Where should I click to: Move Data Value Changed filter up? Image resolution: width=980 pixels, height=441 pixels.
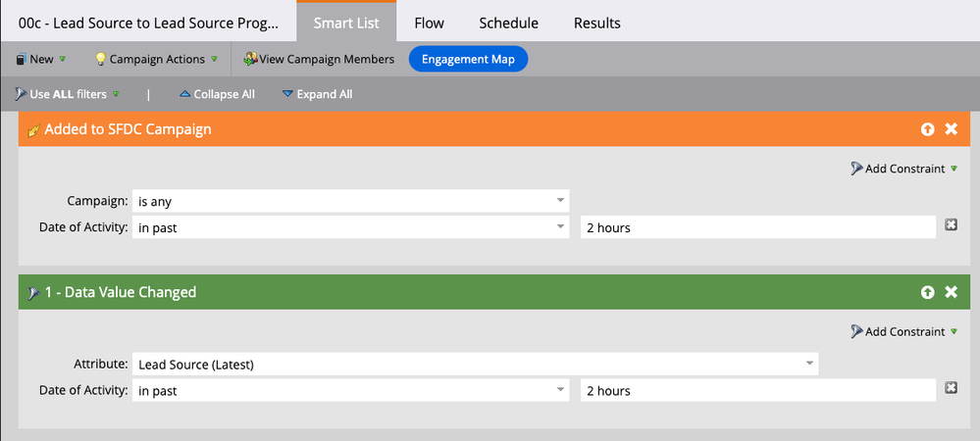[927, 292]
